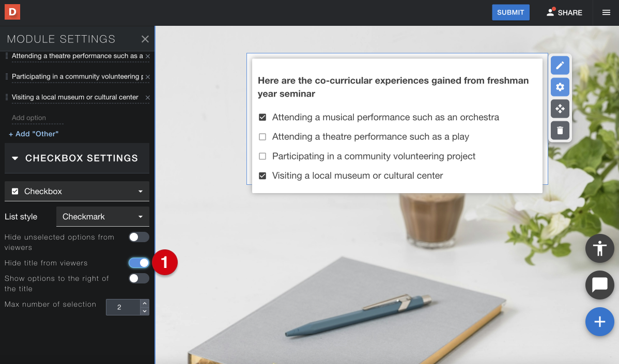Toggle Hide title from viewers switch
Screen dimensions: 619x364
pyautogui.click(x=139, y=263)
